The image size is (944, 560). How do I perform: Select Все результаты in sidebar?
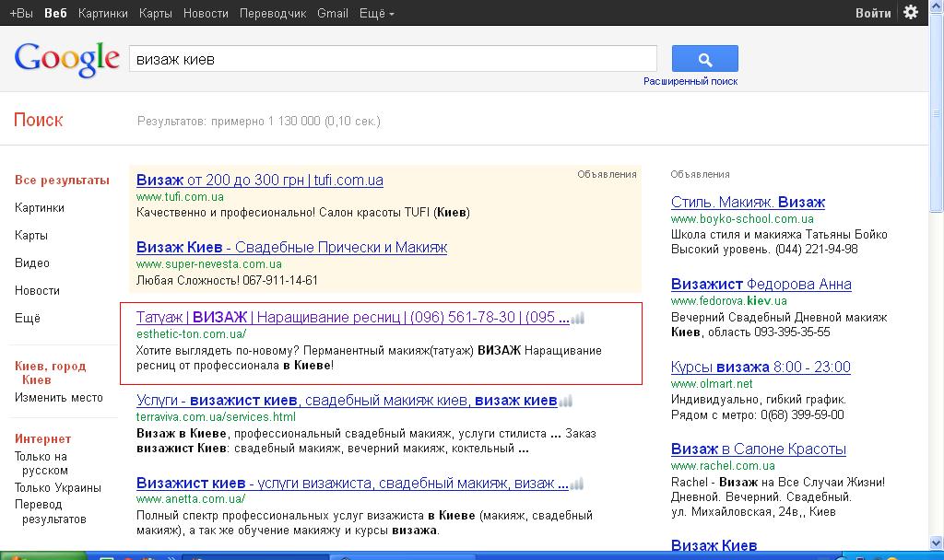(62, 180)
